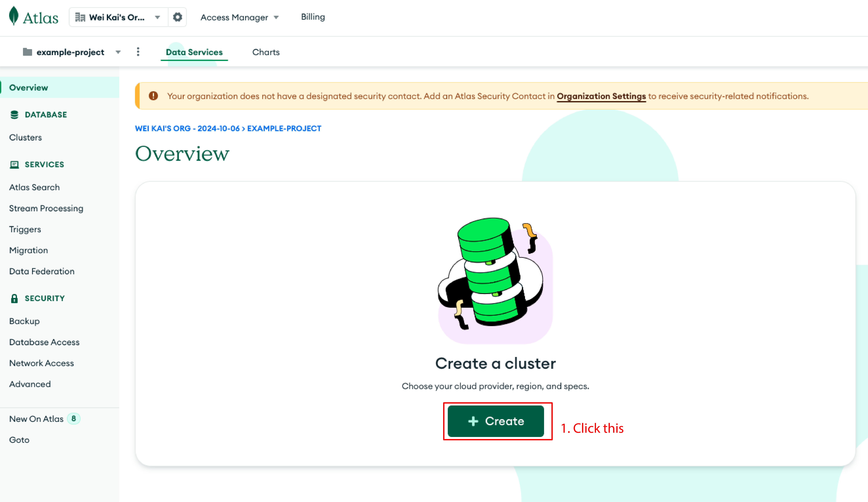Select Overview in the sidebar
This screenshot has height=502, width=868.
pos(60,87)
